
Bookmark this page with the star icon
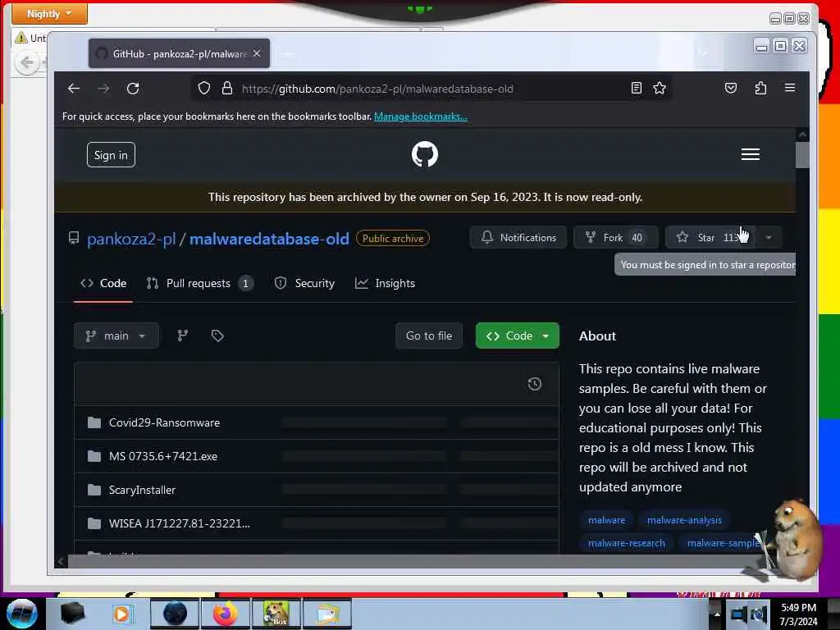click(660, 88)
